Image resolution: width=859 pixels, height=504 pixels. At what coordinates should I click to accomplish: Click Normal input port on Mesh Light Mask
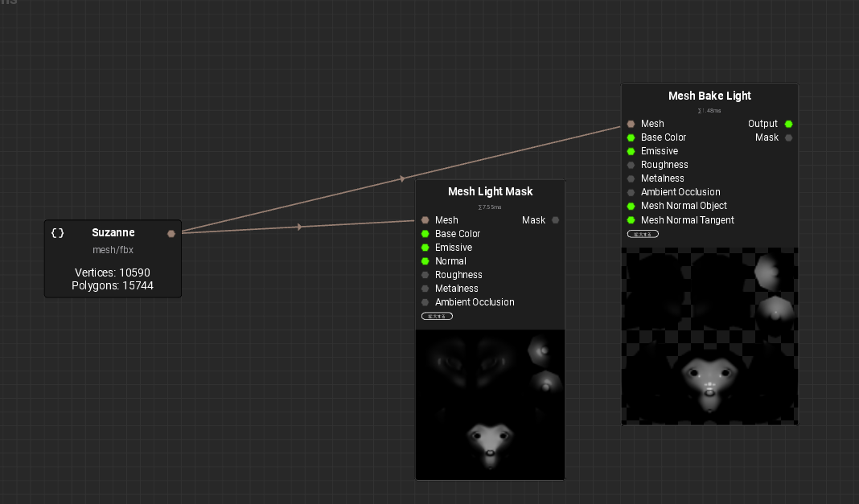coord(425,261)
